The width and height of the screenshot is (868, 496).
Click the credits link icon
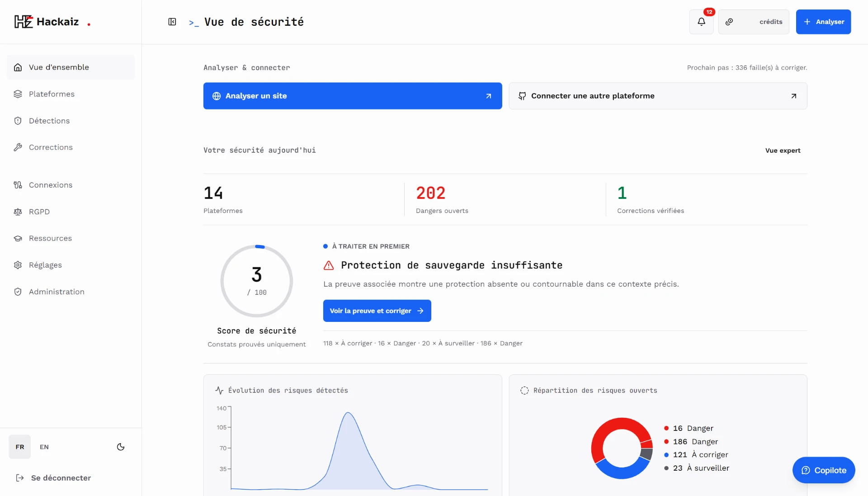729,22
